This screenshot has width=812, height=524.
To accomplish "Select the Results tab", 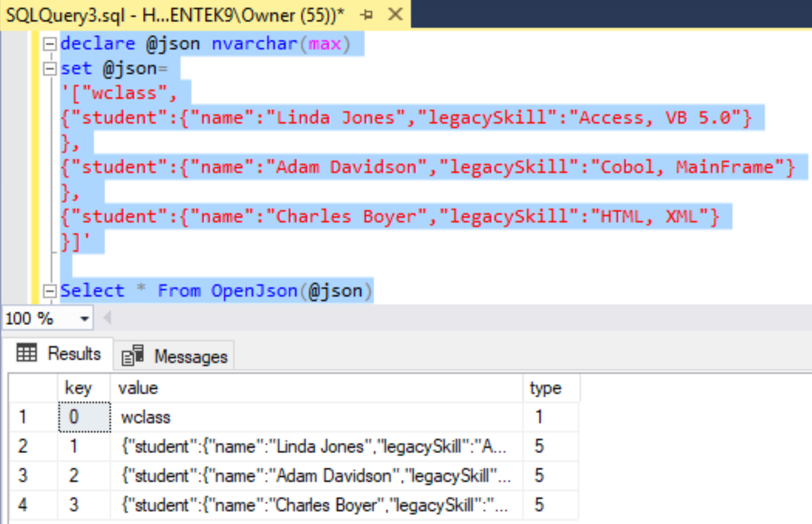I will tap(74, 353).
